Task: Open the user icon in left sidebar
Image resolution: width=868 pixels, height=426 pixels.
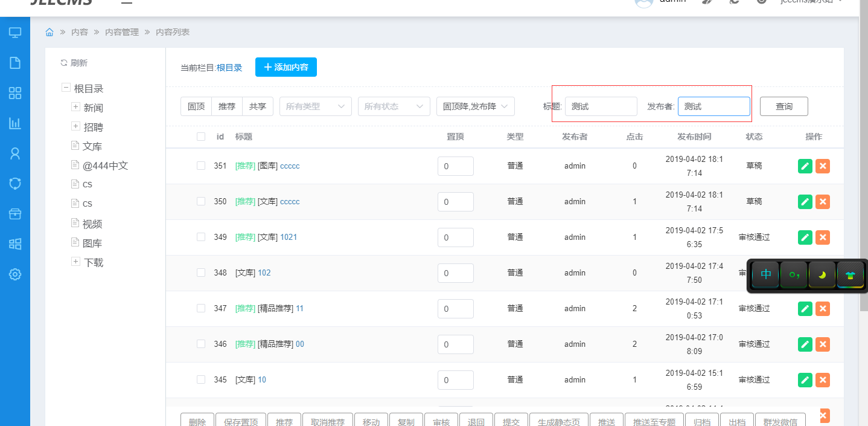Action: (x=15, y=153)
